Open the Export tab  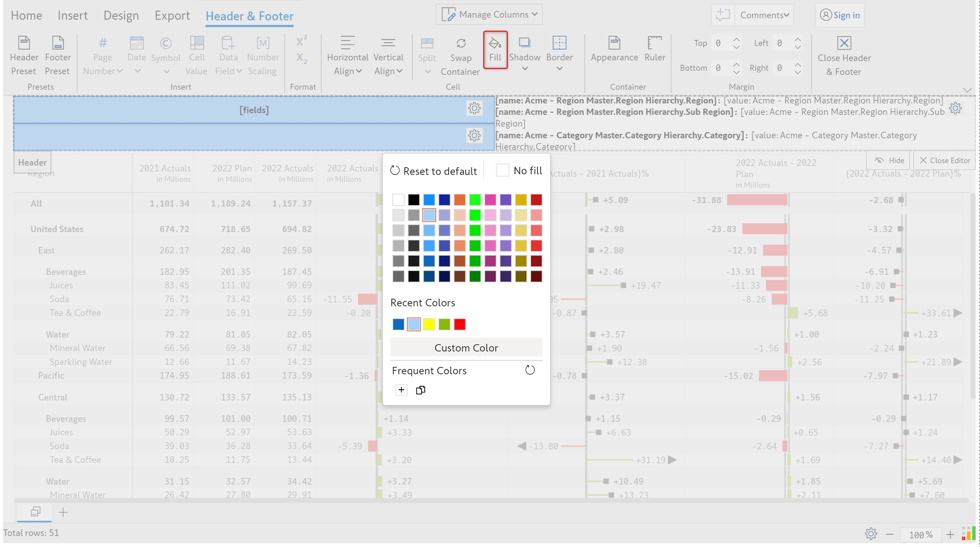172,16
